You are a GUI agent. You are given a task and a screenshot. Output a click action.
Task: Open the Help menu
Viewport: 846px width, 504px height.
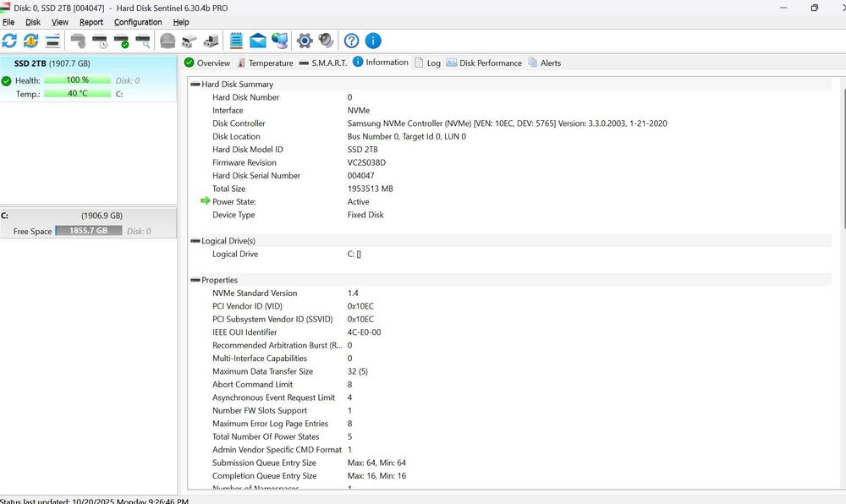click(x=181, y=22)
